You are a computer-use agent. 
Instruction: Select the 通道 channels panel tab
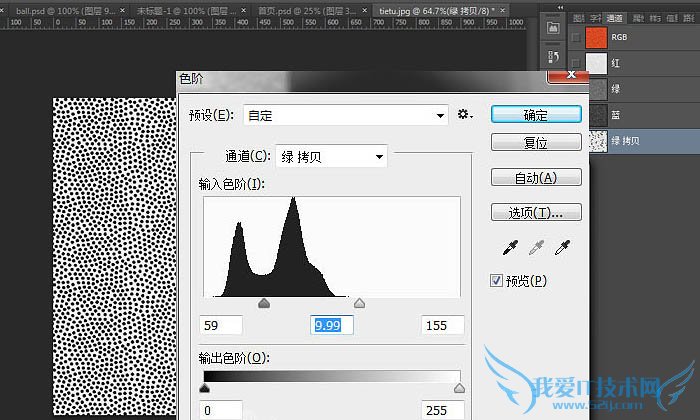tap(614, 17)
